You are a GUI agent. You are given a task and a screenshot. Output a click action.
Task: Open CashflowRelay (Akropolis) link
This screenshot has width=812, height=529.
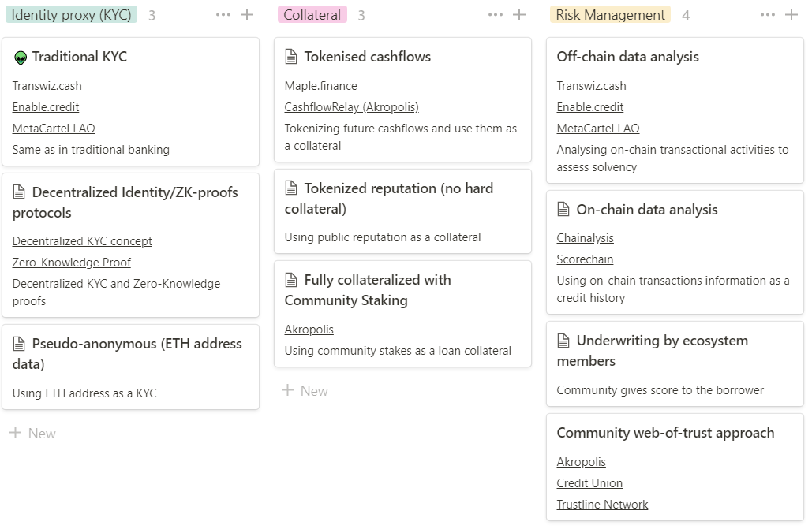(352, 107)
